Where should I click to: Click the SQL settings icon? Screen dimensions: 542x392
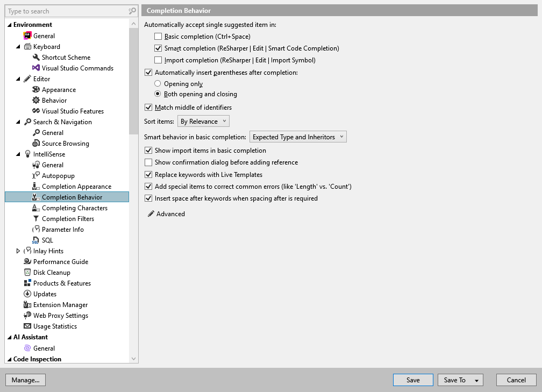[36, 240]
